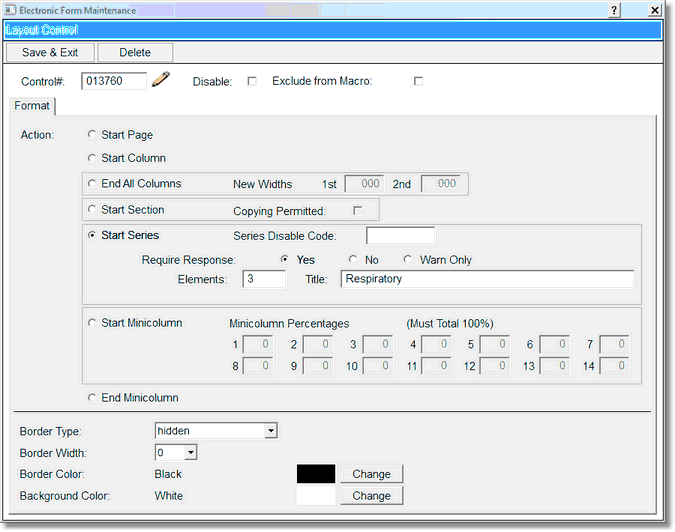The height and width of the screenshot is (532, 675).
Task: Select End All Columns action
Action: click(92, 183)
